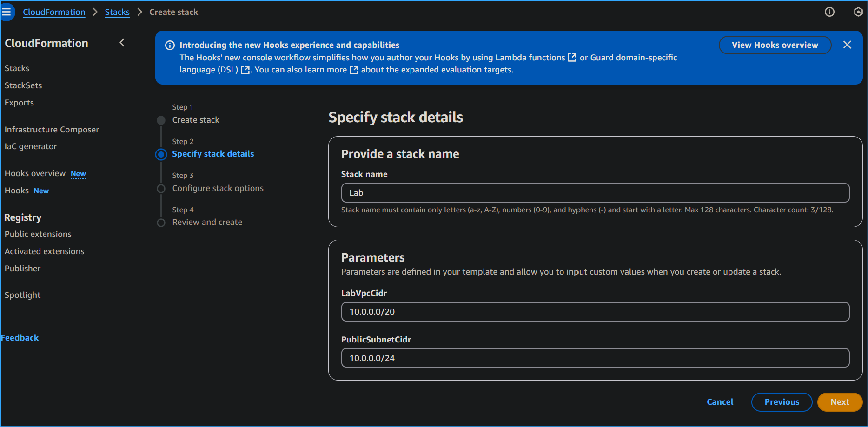Viewport: 868px width, 427px height.
Task: Click the Stacks breadcrumb link
Action: (117, 12)
